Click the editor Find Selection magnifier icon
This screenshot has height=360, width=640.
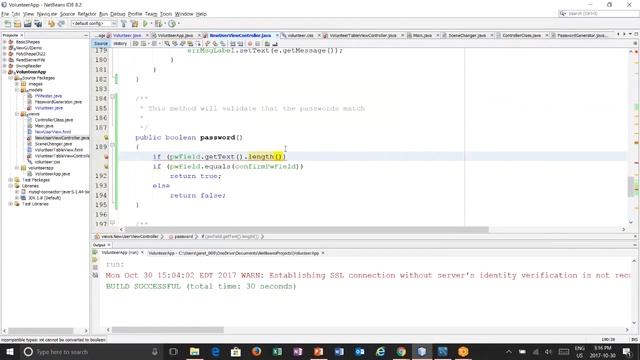(167, 44)
